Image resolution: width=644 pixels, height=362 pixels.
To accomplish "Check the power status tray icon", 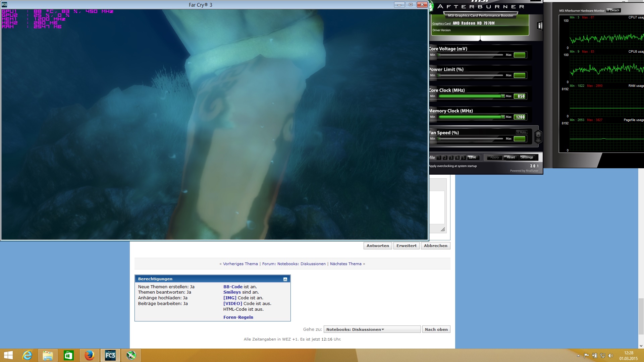I will [x=594, y=356].
